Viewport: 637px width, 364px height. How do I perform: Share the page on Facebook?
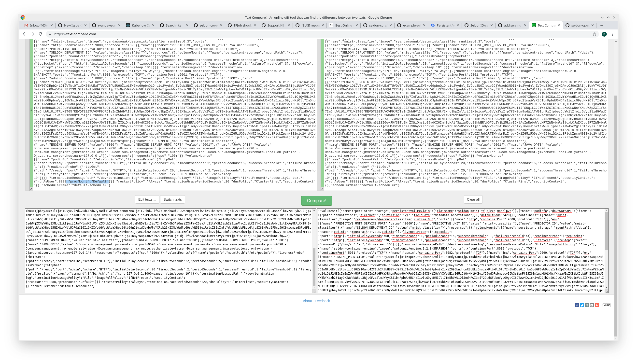(577, 306)
